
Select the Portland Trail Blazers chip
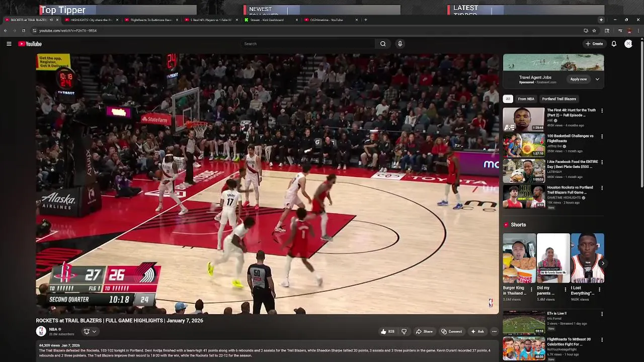tap(559, 99)
